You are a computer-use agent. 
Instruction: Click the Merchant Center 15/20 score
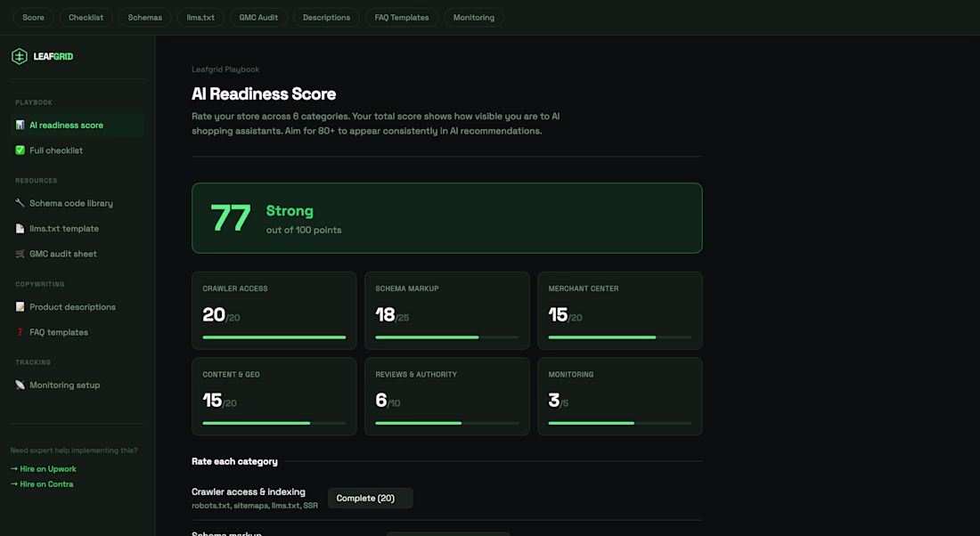click(x=565, y=315)
